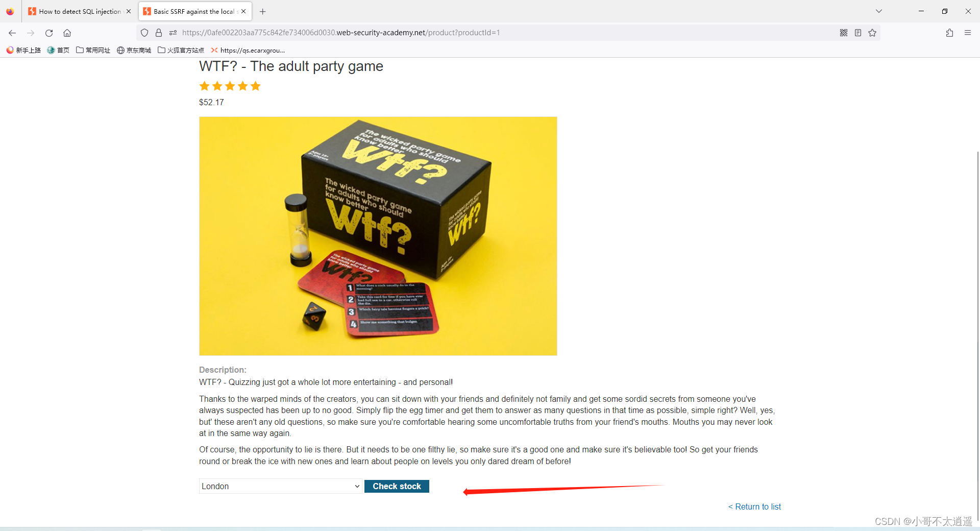Image resolution: width=980 pixels, height=531 pixels.
Task: Follow the Return to list link
Action: [754, 506]
